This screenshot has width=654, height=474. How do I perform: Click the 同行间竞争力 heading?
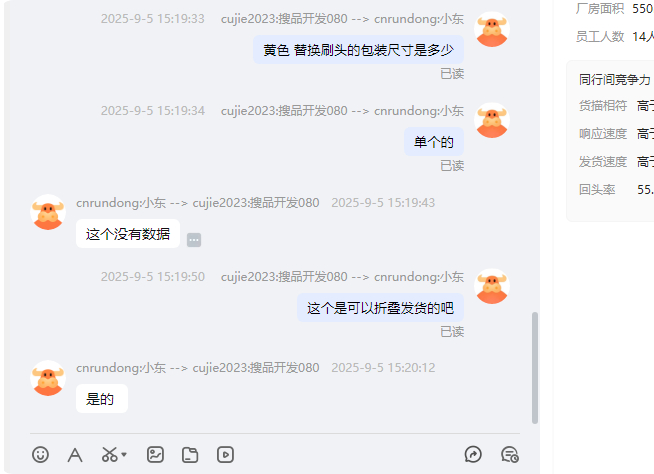614,79
